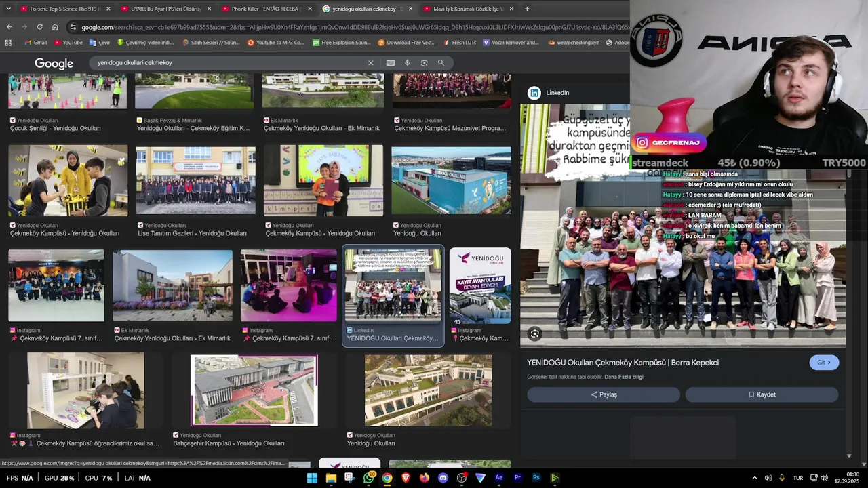Open the Gmail bookmark
868x488 pixels.
coord(35,43)
